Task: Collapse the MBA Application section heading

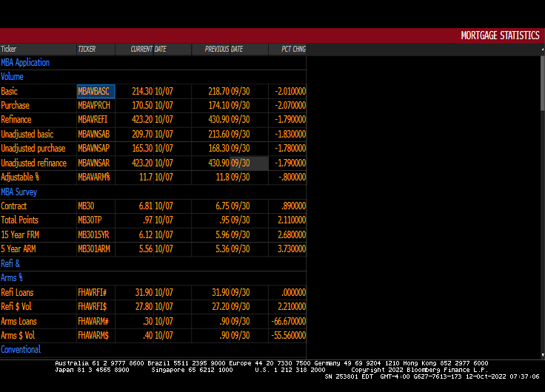Action: click(25, 63)
